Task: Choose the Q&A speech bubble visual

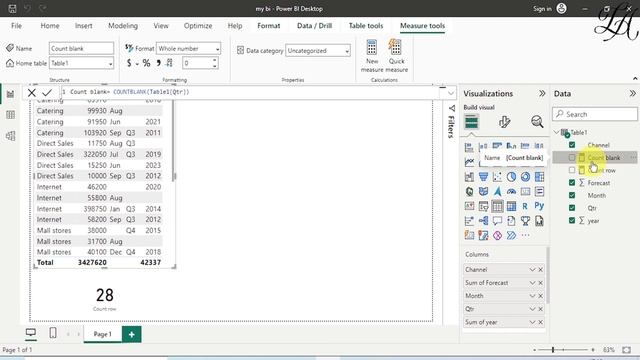Action: tap(497, 221)
